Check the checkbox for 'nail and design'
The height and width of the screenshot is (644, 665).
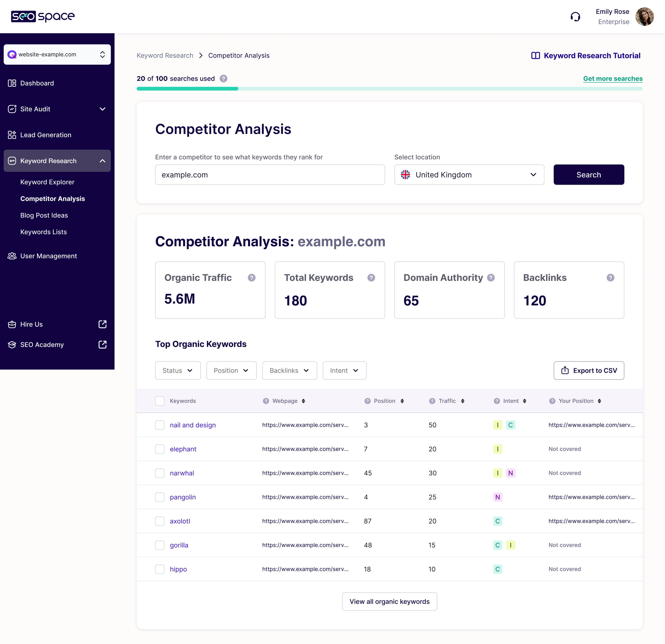coord(159,425)
